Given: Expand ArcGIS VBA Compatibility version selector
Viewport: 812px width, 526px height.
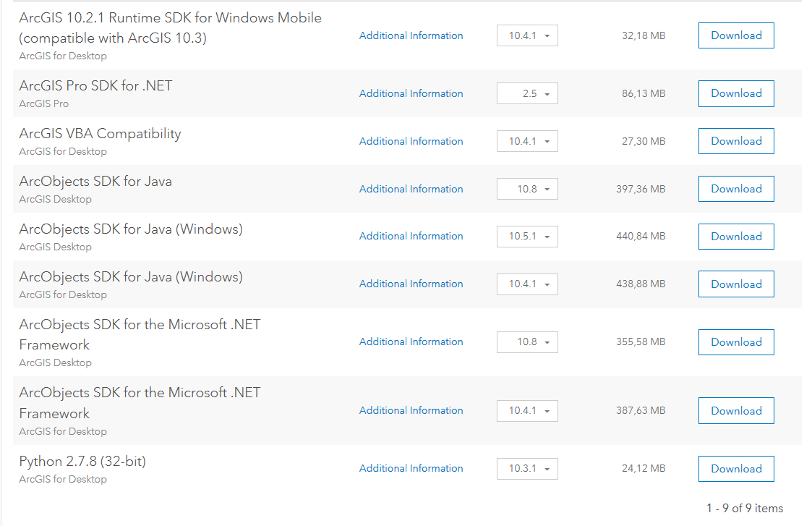Looking at the screenshot, I should coord(527,141).
